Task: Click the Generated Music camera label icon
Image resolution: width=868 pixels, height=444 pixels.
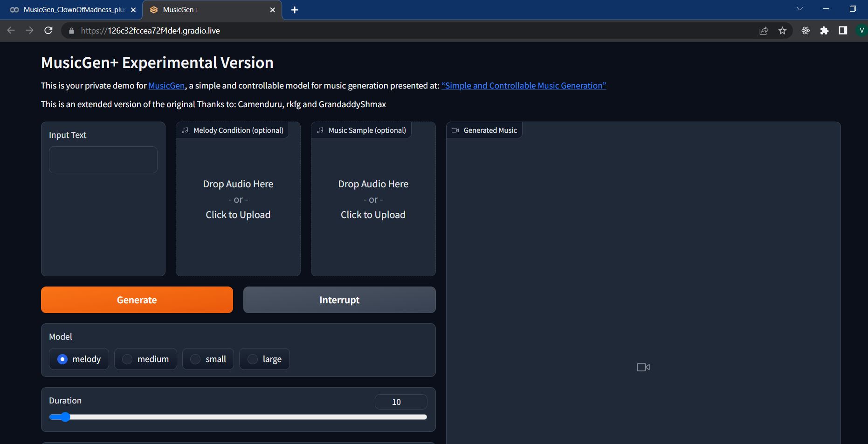Action: [455, 130]
